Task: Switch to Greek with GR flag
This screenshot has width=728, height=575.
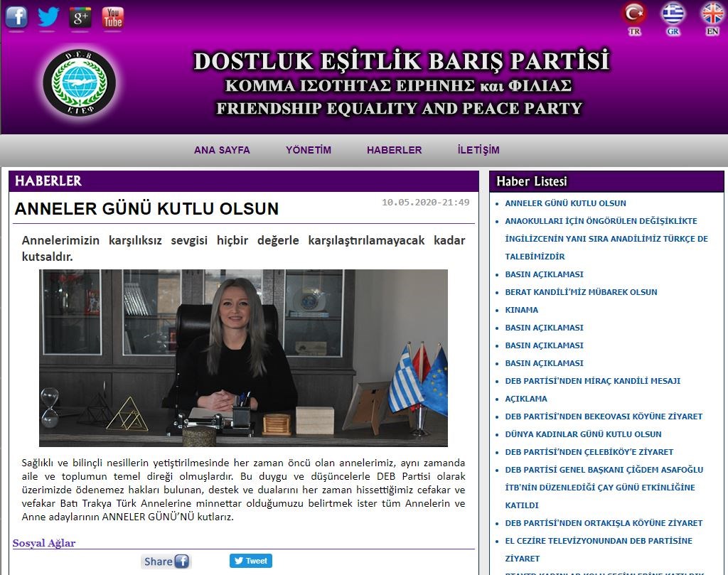Action: point(673,14)
